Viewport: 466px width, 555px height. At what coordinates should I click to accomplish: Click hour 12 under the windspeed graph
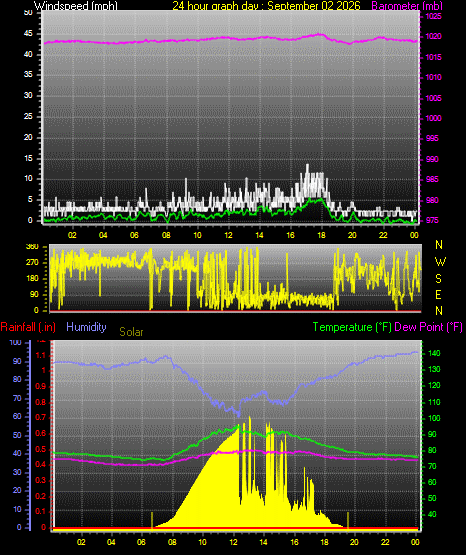click(228, 235)
